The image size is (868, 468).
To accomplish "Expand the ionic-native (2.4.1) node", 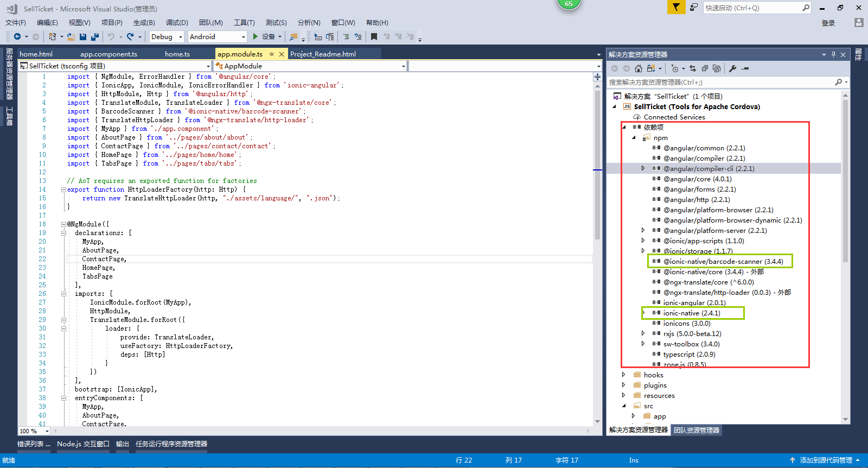I will pos(643,313).
